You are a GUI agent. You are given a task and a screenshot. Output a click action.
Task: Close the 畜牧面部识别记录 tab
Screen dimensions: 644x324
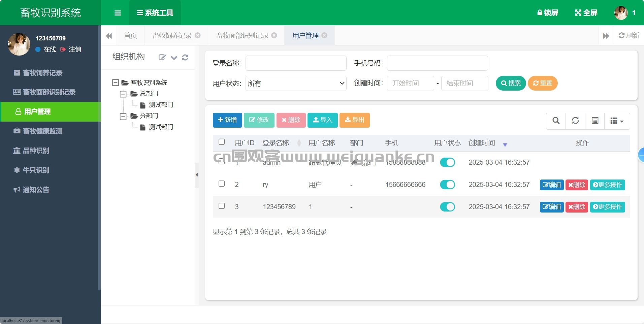coord(274,35)
